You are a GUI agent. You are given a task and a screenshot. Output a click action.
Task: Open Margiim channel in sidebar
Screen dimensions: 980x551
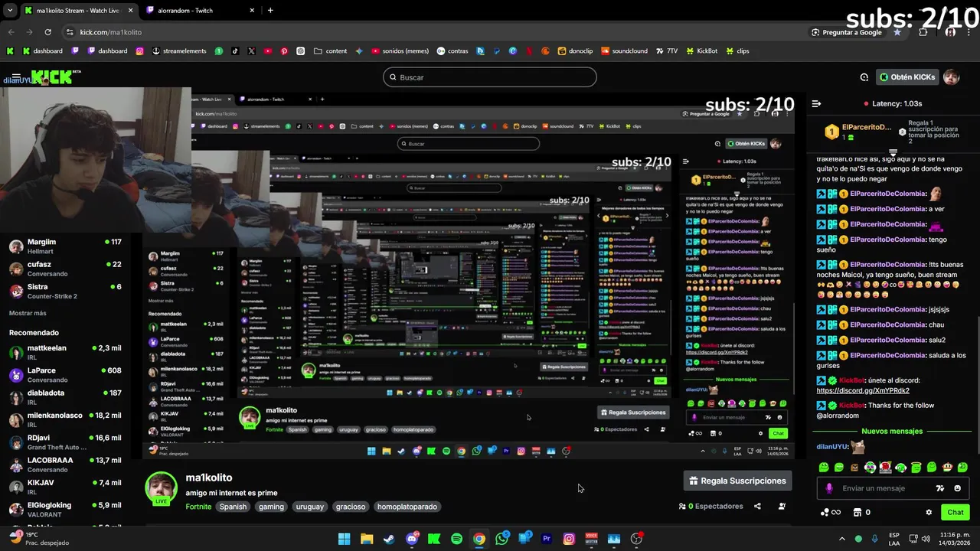click(x=65, y=246)
